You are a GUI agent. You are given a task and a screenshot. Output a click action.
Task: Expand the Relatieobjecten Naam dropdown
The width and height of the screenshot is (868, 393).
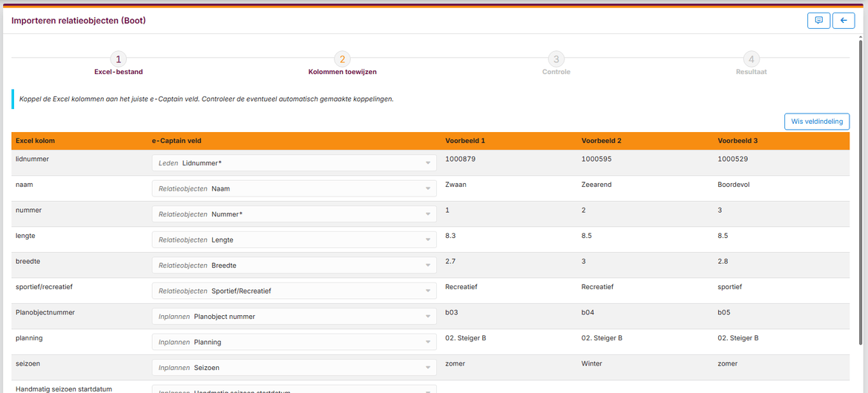coord(294,189)
